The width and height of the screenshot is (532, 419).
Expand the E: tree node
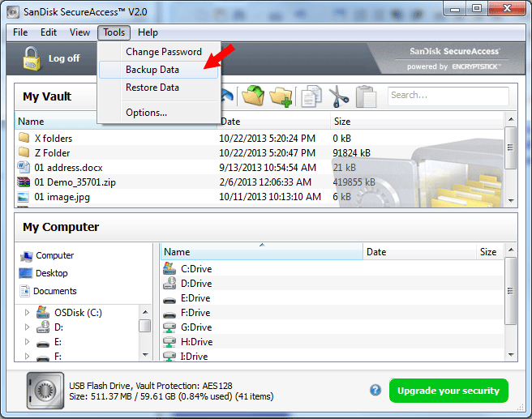[x=27, y=342]
